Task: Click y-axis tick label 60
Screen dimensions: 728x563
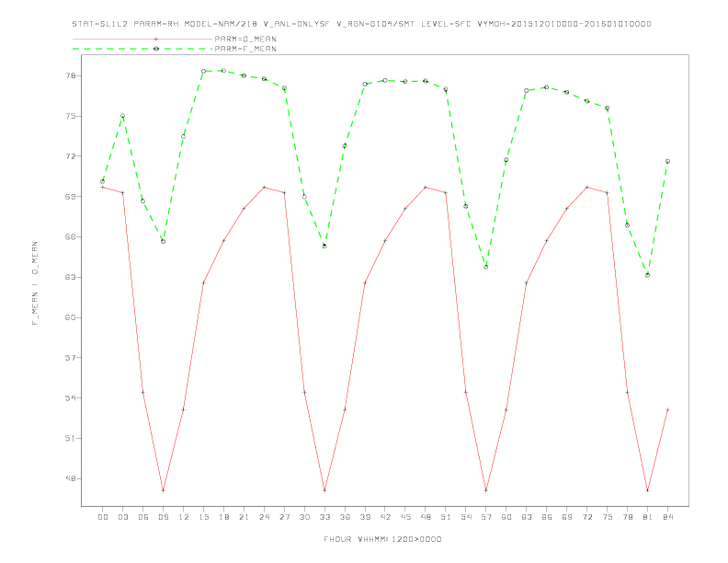Action: (x=70, y=317)
